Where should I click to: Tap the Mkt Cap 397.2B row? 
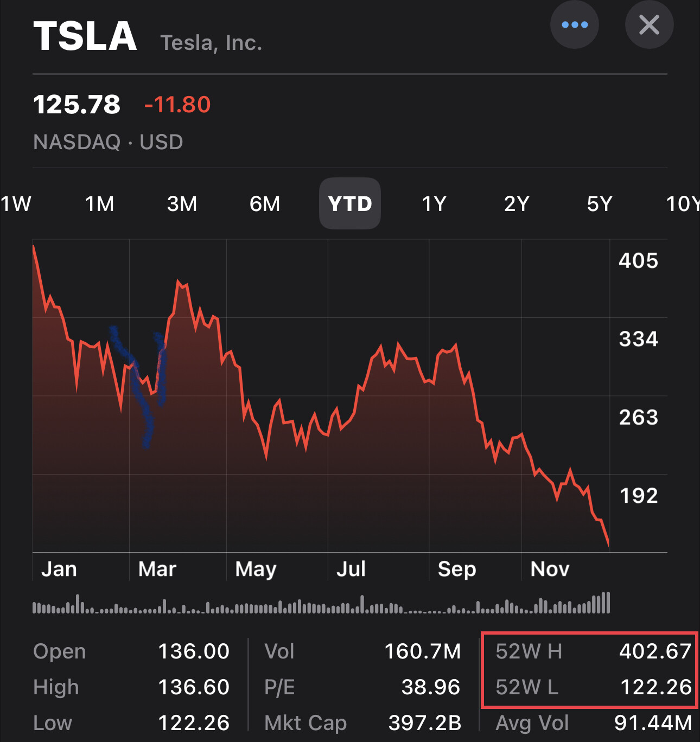coord(362,722)
